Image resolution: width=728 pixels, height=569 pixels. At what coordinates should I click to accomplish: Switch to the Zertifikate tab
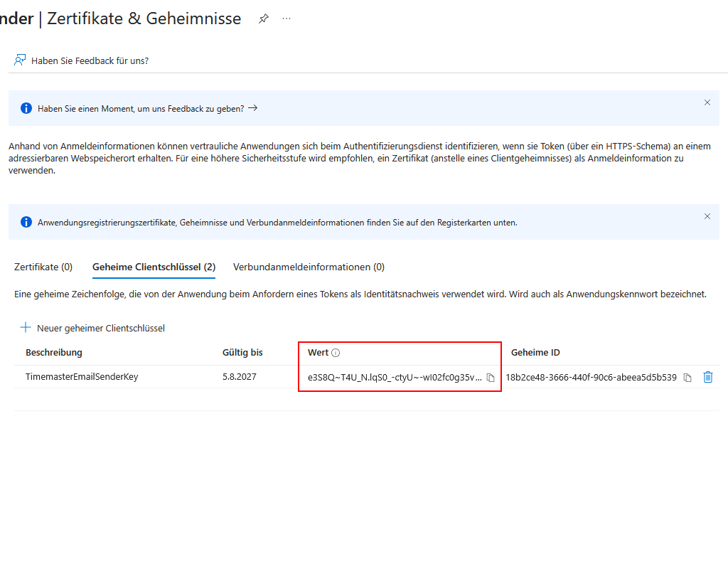click(x=43, y=267)
